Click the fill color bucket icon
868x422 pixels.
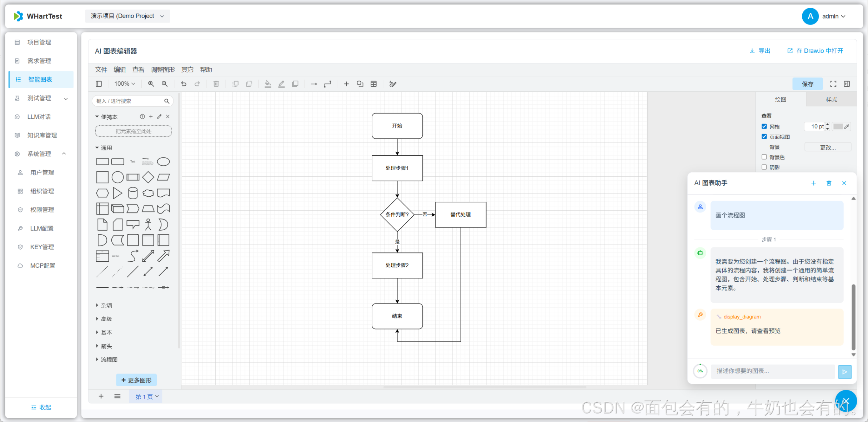[x=267, y=84]
